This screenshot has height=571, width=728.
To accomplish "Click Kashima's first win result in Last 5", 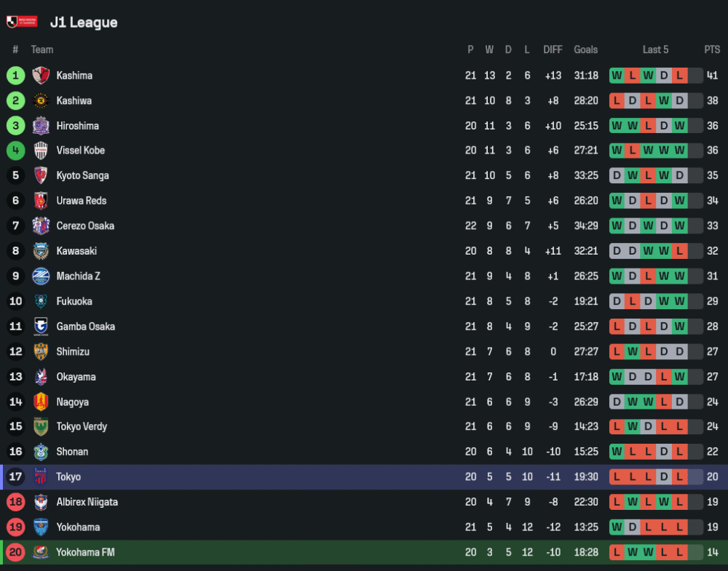I will pos(617,76).
